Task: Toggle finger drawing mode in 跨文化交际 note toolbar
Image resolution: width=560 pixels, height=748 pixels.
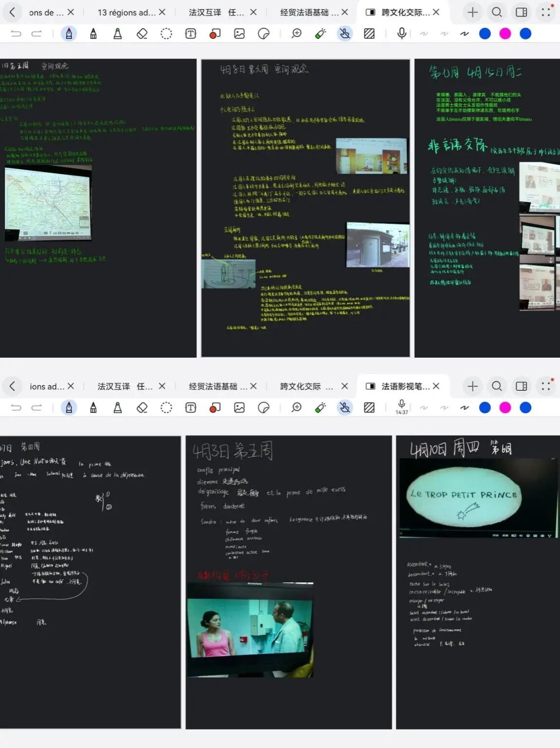Action: [x=345, y=34]
